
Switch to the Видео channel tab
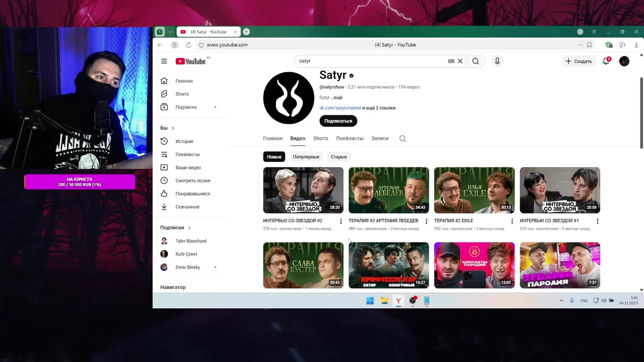298,138
